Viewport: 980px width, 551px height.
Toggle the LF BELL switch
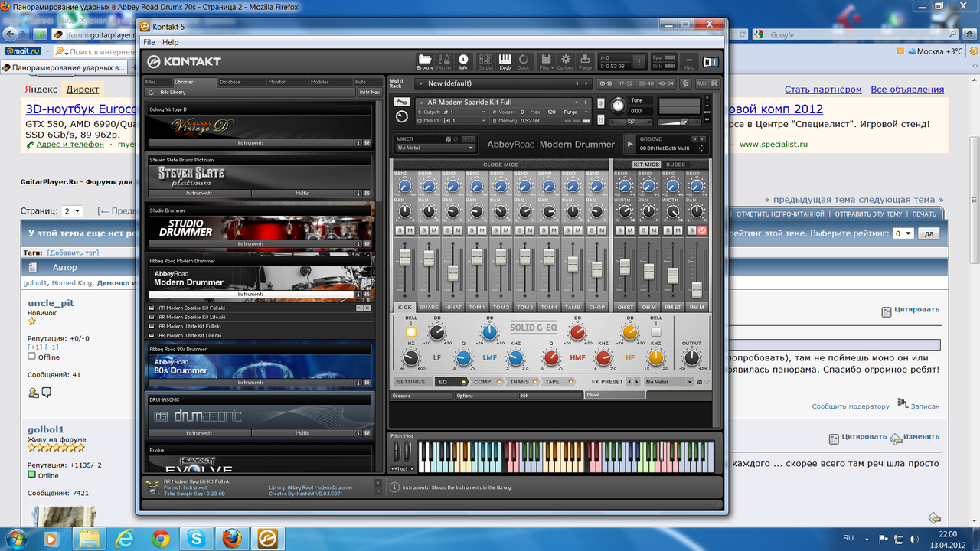(411, 331)
